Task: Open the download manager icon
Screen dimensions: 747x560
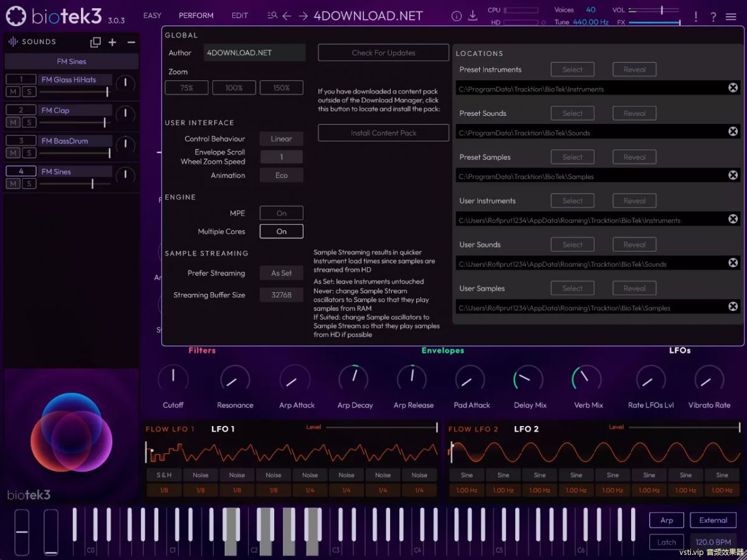Action: 473,16
